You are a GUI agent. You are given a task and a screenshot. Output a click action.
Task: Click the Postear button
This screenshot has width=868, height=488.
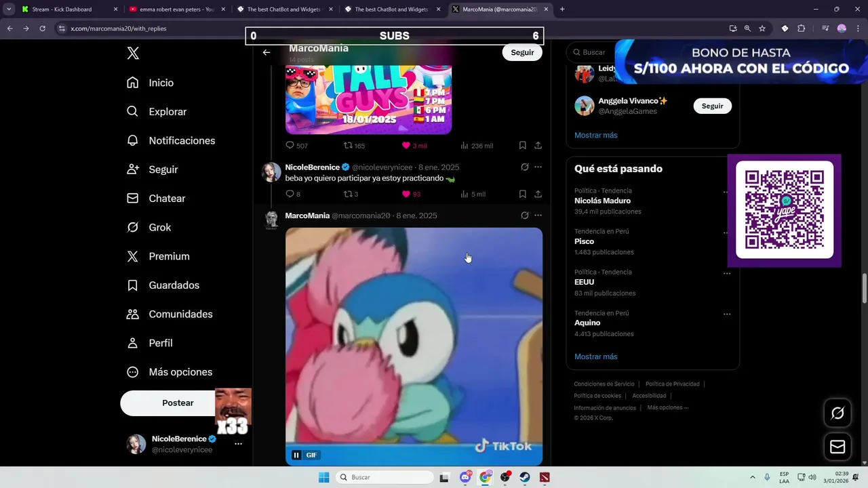pyautogui.click(x=178, y=403)
